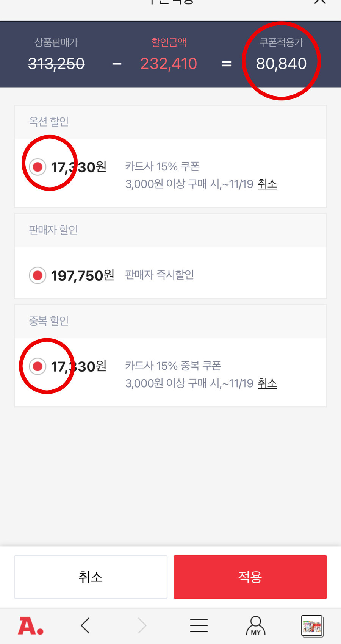Select the 옥션 할인 17,330원 radio button
Screen dimensions: 341x644
(x=38, y=167)
